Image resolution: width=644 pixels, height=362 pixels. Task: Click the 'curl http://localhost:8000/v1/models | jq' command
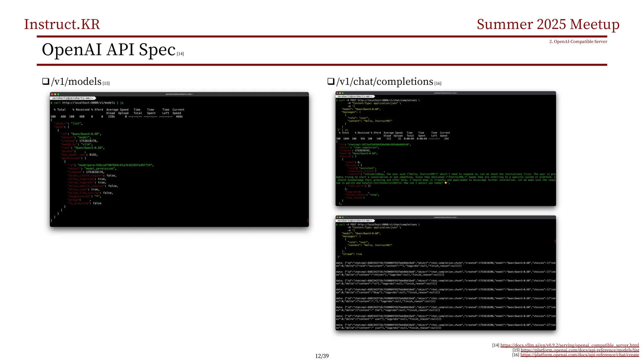(88, 103)
